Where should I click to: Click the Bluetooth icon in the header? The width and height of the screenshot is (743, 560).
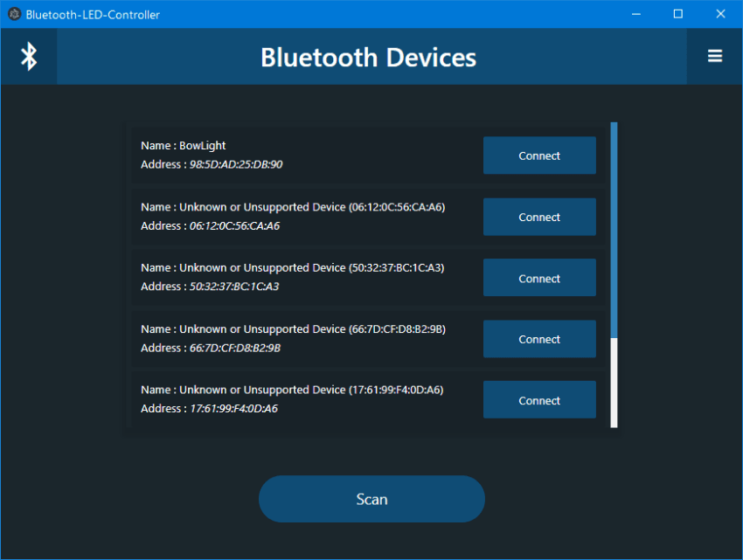(28, 56)
